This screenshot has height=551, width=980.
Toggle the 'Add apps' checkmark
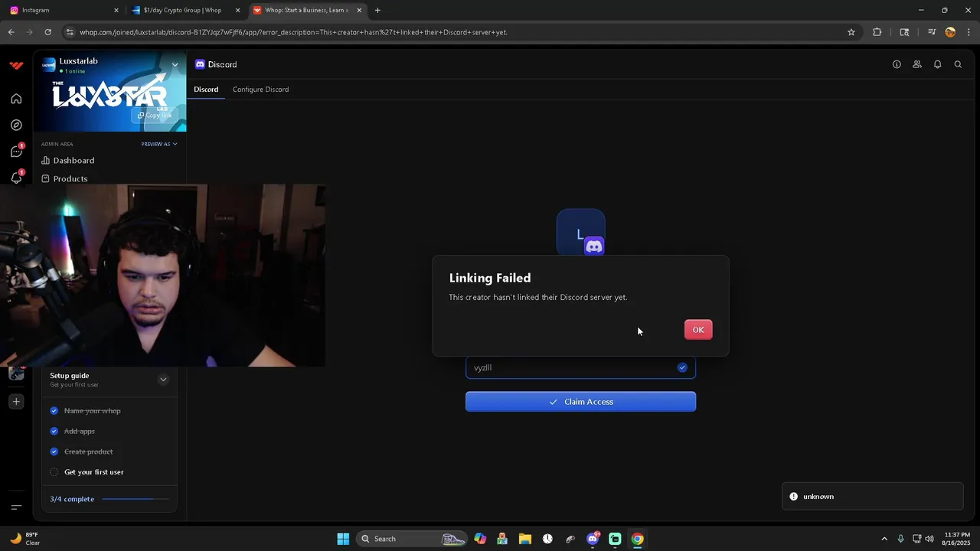click(x=54, y=432)
